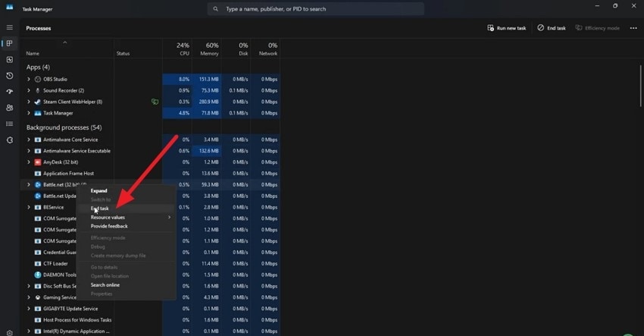Expand Intel(R) Dynamic Application row
This screenshot has height=336, width=644.
point(29,331)
